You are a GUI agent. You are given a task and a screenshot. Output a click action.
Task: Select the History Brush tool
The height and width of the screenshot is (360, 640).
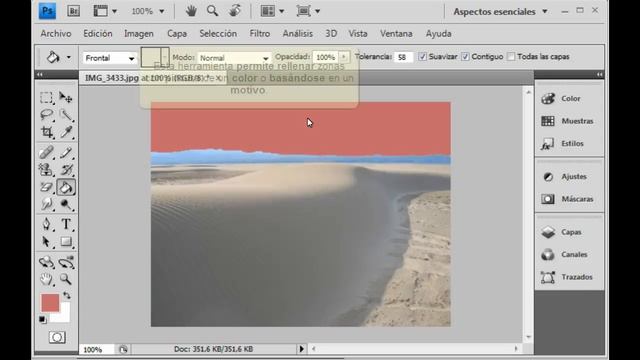point(66,170)
